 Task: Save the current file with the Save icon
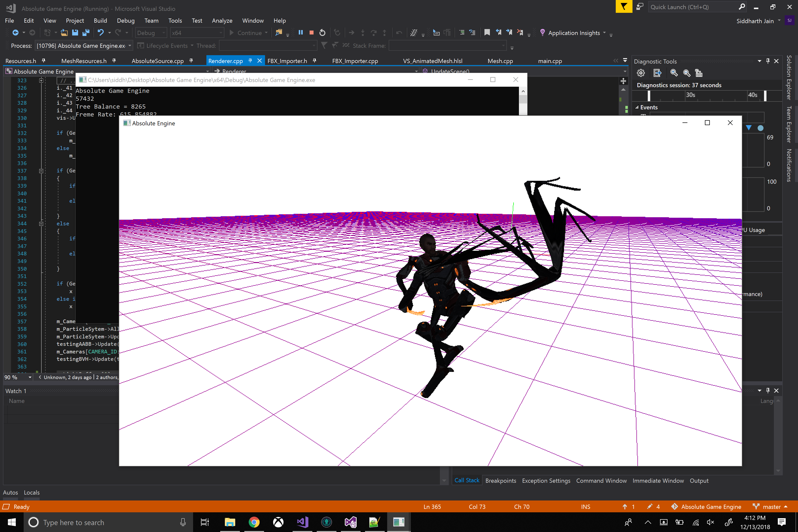tap(75, 33)
